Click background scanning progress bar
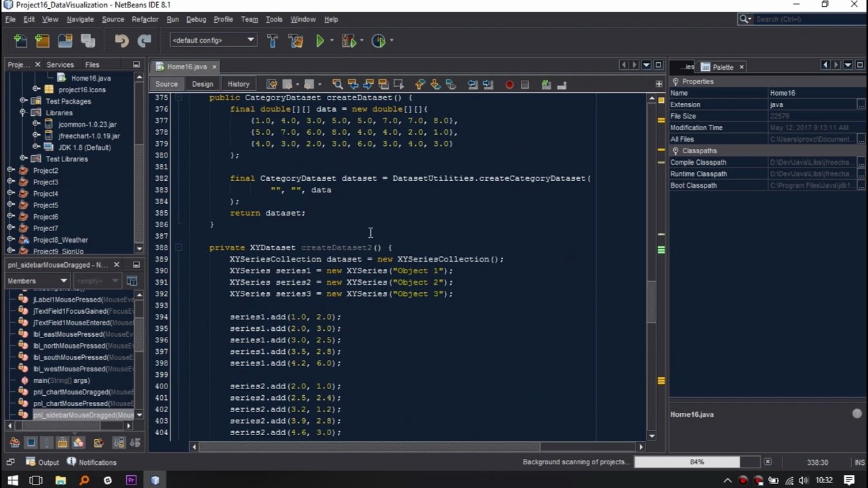The height and width of the screenshot is (488, 868). [x=696, y=462]
